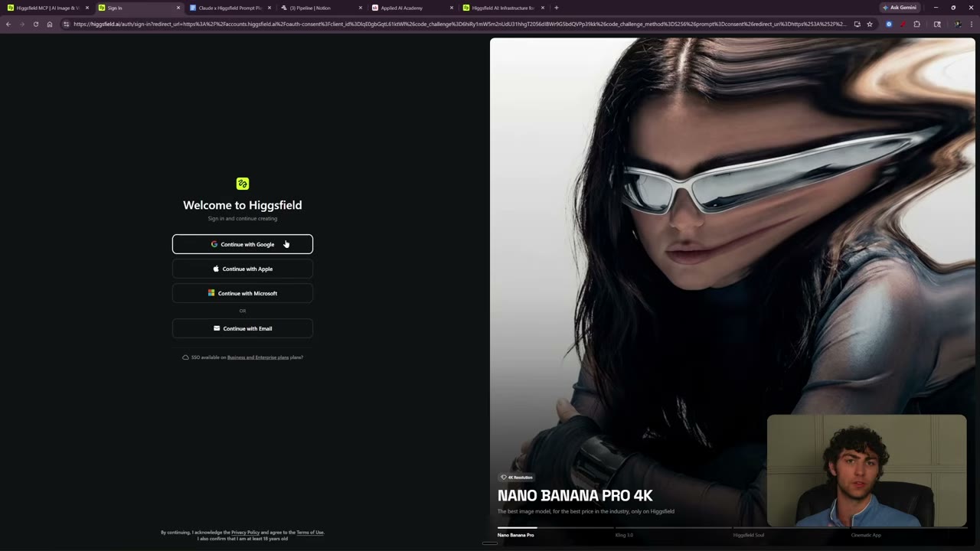The width and height of the screenshot is (980, 551).
Task: Select the Sign In browser tab
Action: (x=138, y=8)
